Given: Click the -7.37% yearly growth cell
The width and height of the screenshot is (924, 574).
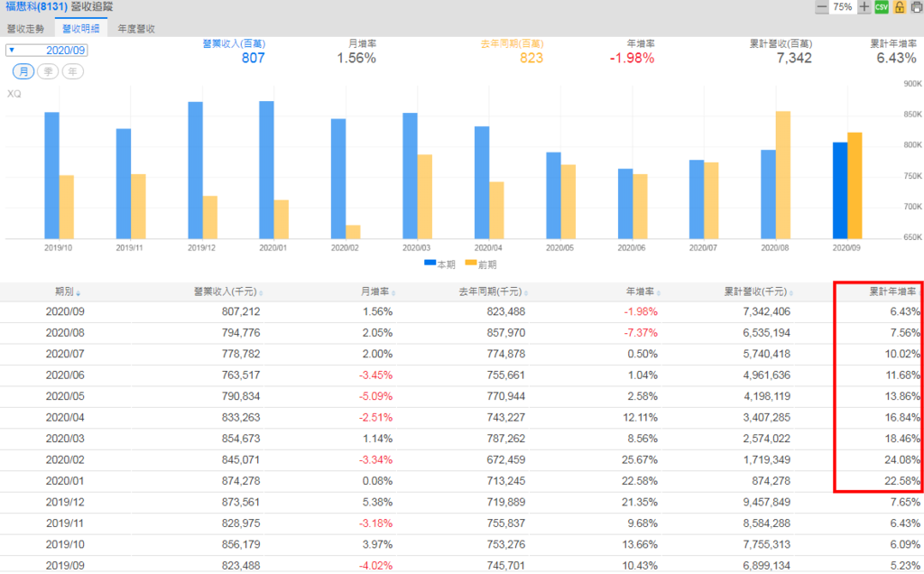Looking at the screenshot, I should coord(642,333).
